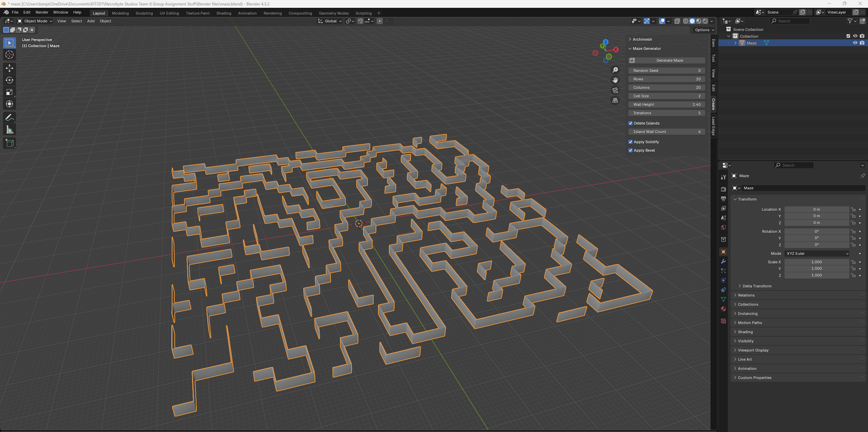Click the Select Box tool icon
This screenshot has width=868, height=432.
click(10, 43)
